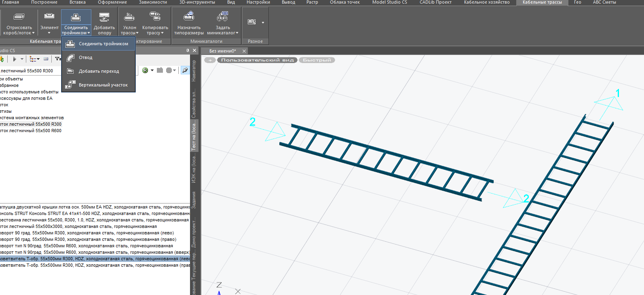Pin the side panel with pushpin icon
The height and width of the screenshot is (295, 644).
(188, 51)
